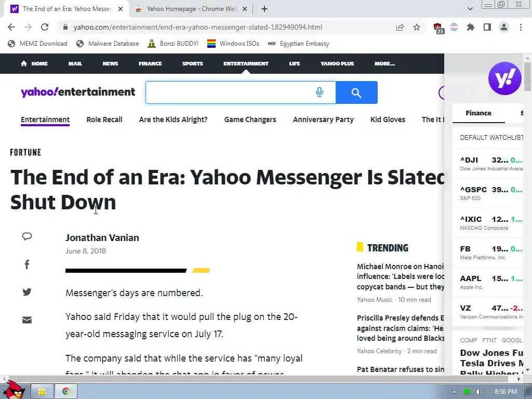Open the ^DJI watchlist row

[x=488, y=164]
